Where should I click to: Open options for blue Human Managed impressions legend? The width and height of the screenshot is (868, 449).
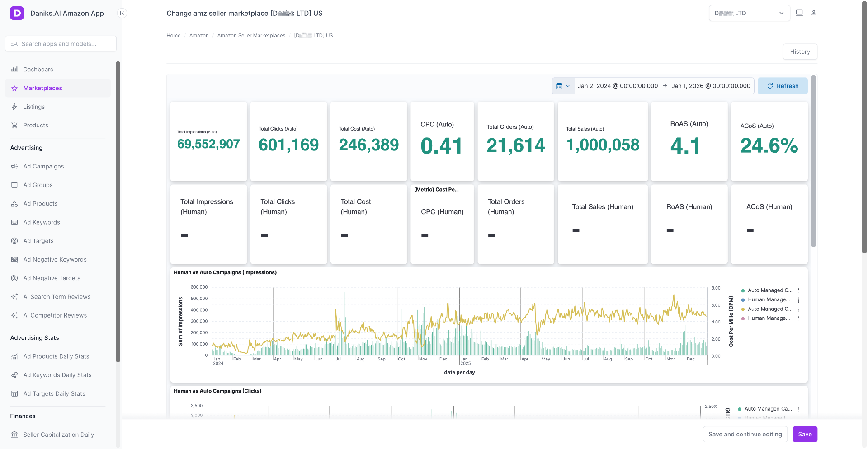(799, 300)
